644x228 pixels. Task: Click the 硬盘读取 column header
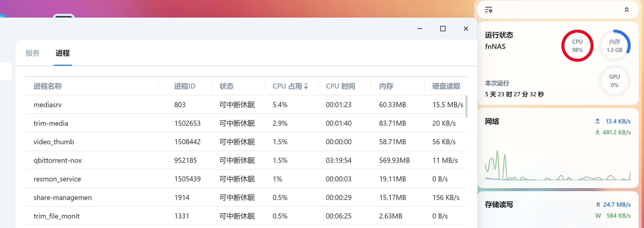click(x=446, y=86)
